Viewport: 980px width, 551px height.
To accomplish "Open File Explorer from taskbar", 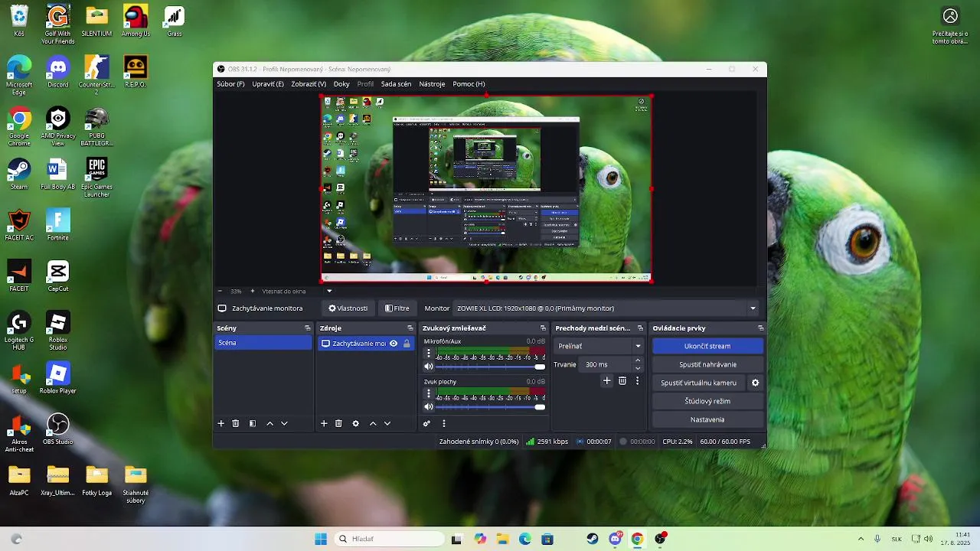I will 502,539.
